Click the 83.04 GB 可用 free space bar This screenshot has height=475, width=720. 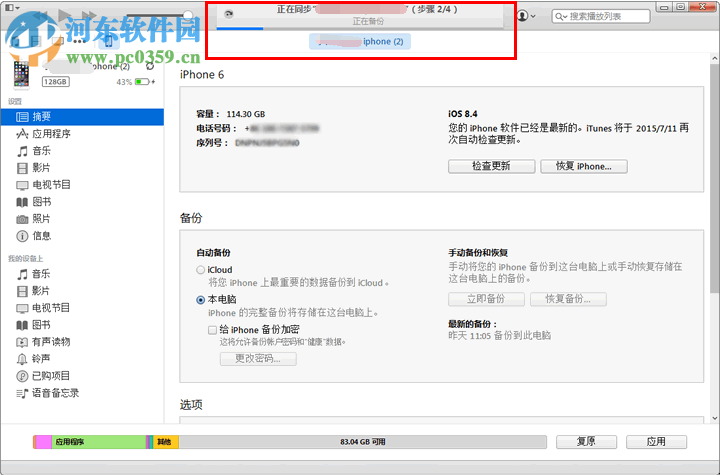(x=362, y=442)
